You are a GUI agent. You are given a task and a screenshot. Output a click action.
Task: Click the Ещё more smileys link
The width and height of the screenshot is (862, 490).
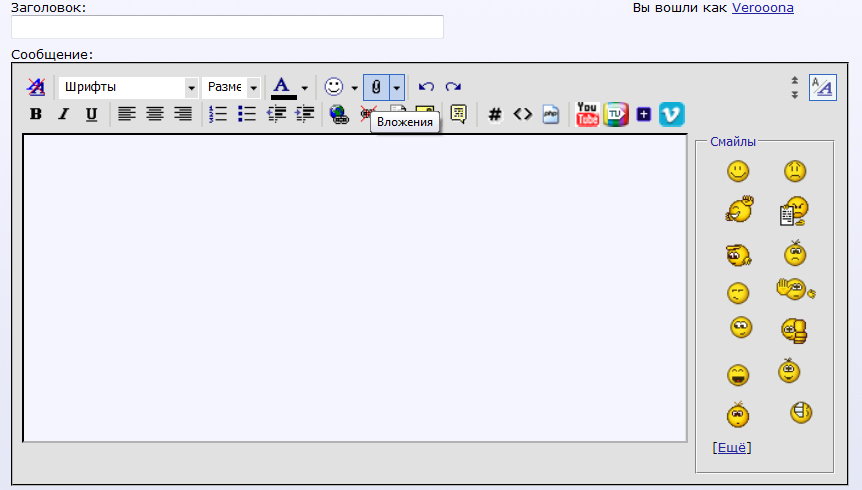point(732,447)
